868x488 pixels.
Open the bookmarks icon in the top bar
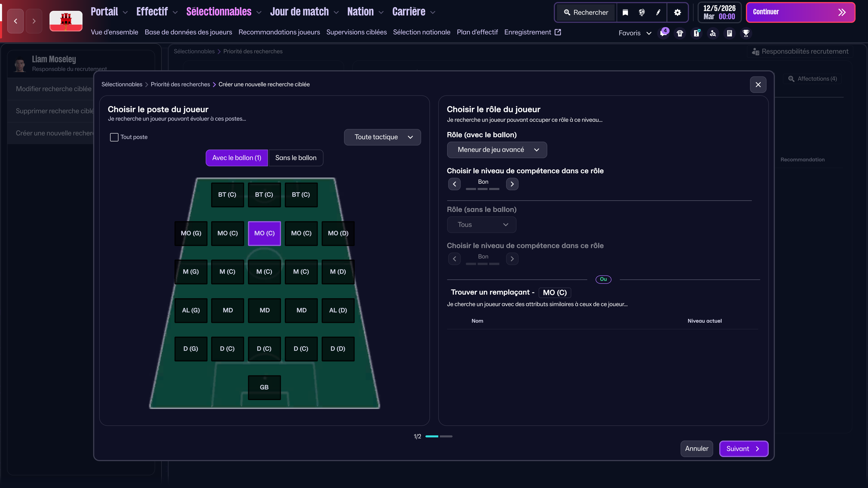point(625,12)
